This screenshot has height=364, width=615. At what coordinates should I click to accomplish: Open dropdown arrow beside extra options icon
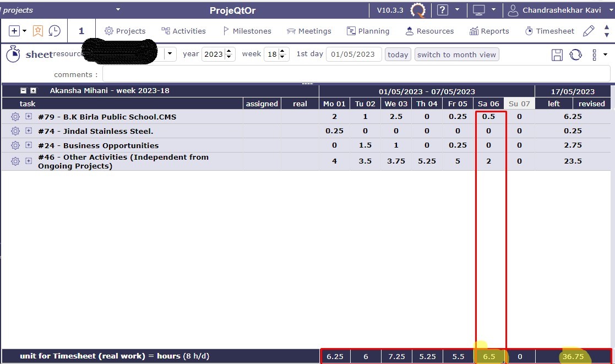(x=605, y=55)
